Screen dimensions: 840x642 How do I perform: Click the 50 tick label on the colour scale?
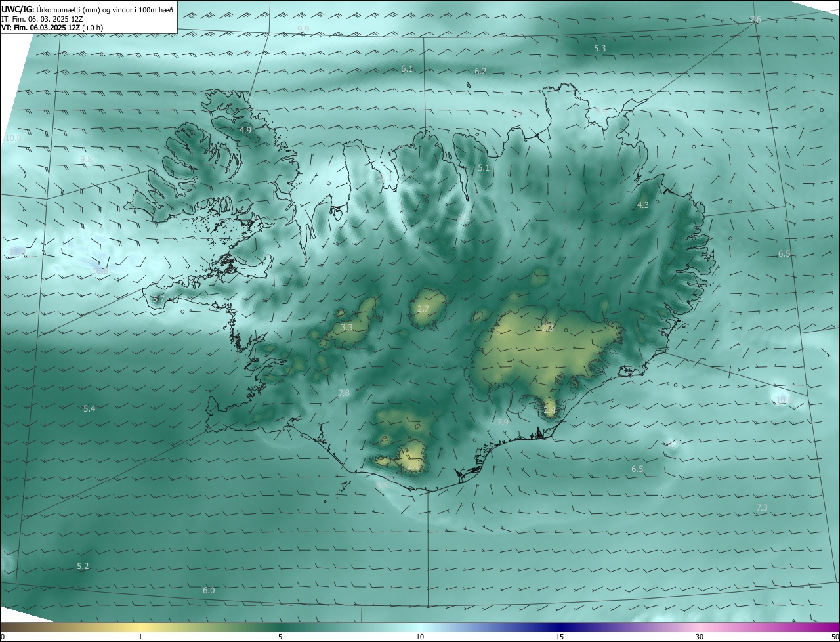click(x=835, y=637)
